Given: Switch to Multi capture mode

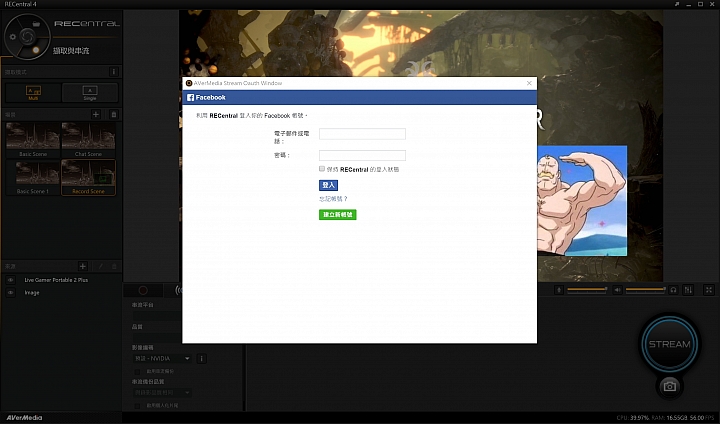Looking at the screenshot, I should [33, 92].
